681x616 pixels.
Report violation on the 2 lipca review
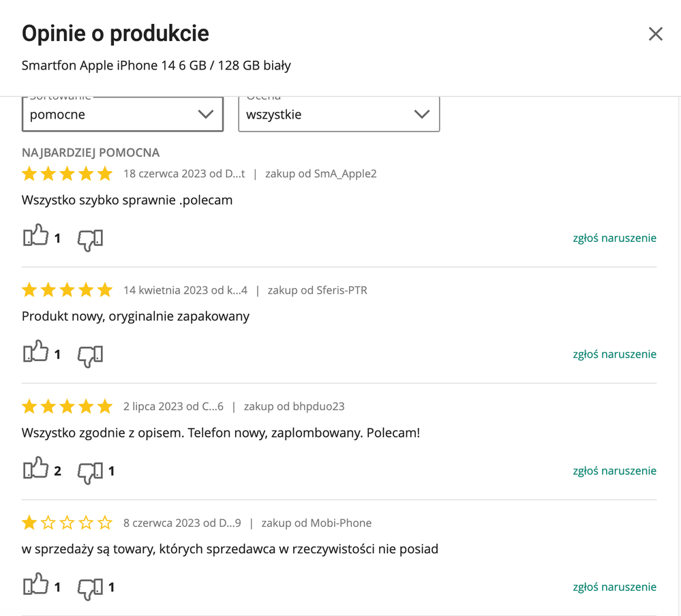(x=615, y=471)
